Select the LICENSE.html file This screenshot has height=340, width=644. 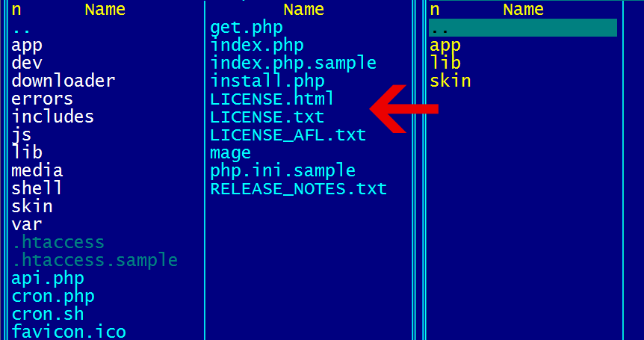272,99
